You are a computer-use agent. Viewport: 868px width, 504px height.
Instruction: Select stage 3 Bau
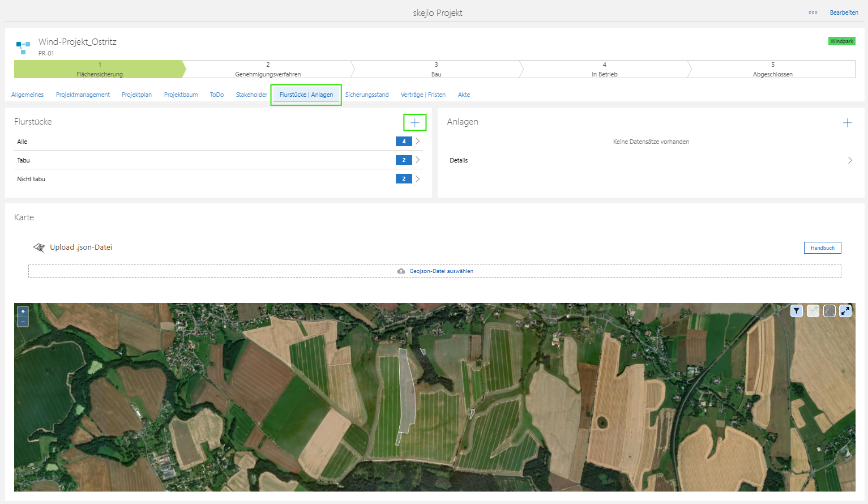point(436,69)
